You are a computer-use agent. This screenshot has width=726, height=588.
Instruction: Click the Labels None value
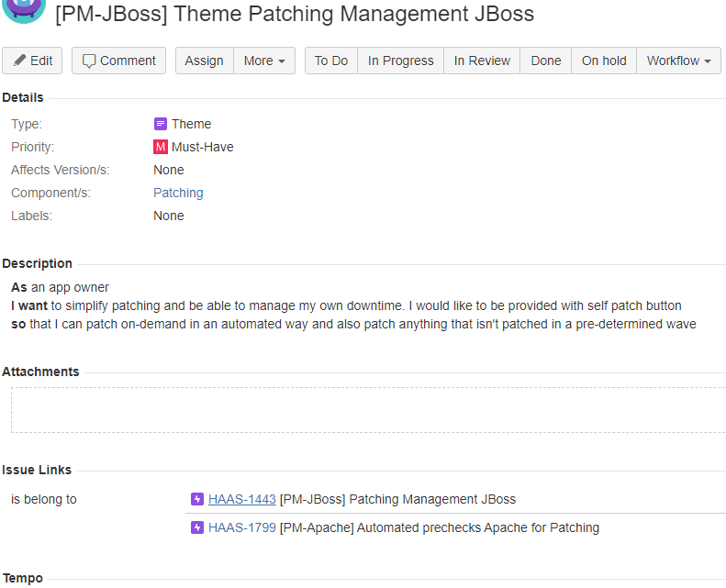point(169,216)
